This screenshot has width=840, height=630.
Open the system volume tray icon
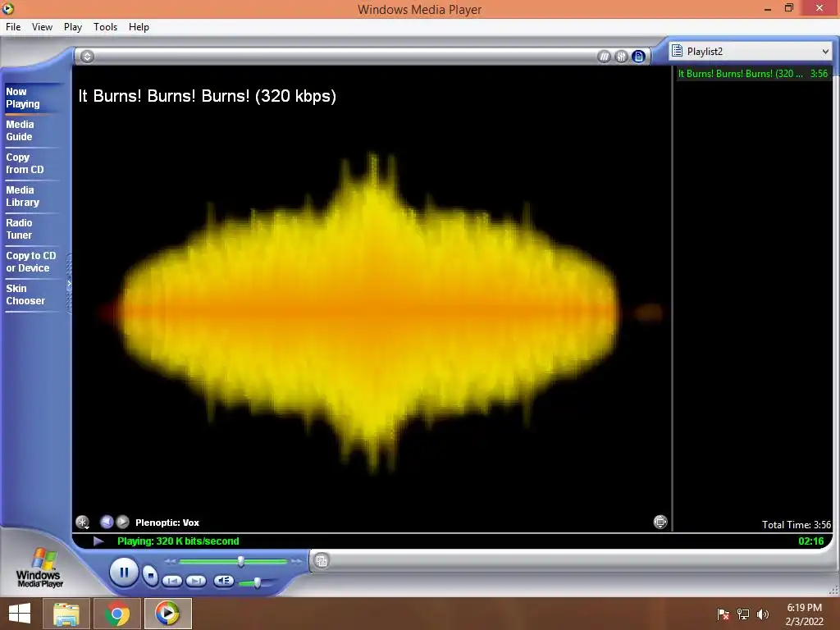click(x=762, y=614)
